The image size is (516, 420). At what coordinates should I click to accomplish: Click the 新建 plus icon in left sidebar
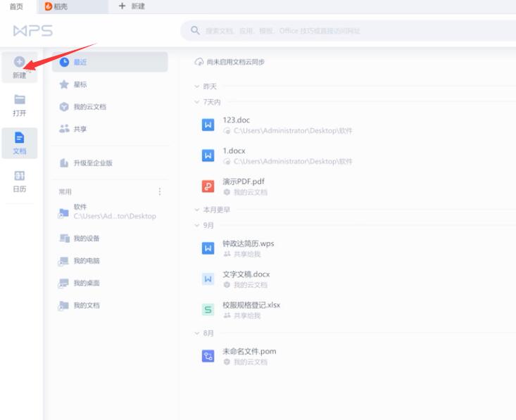pyautogui.click(x=19, y=61)
